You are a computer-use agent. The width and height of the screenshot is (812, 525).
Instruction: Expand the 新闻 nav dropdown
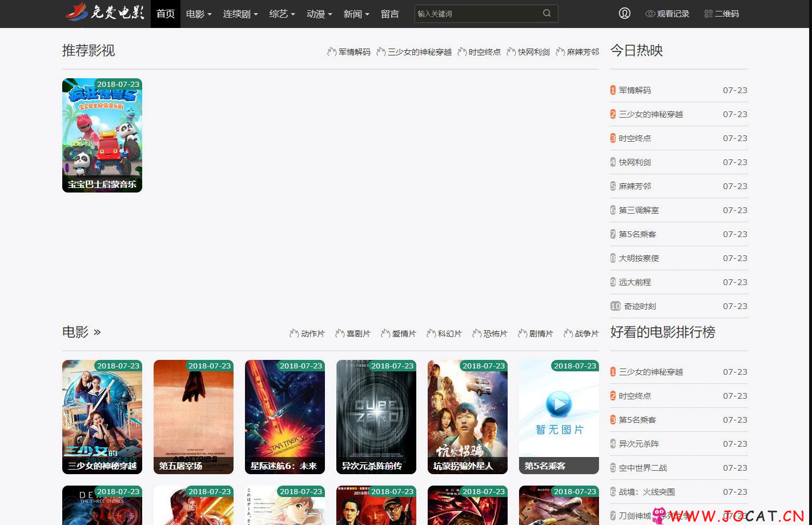point(356,14)
